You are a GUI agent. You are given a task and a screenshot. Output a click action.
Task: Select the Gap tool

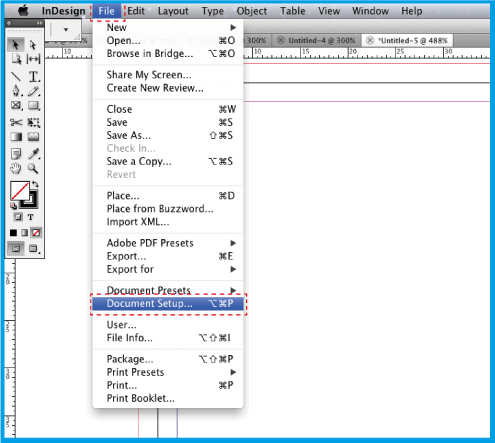tap(33, 59)
